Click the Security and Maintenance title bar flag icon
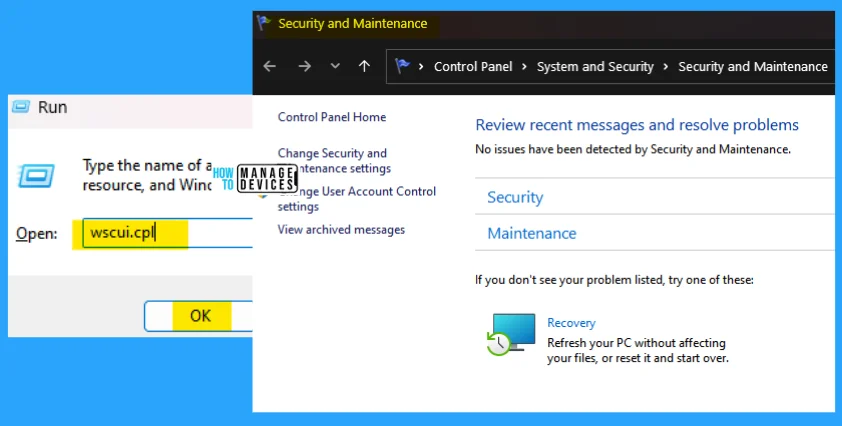 pyautogui.click(x=263, y=23)
